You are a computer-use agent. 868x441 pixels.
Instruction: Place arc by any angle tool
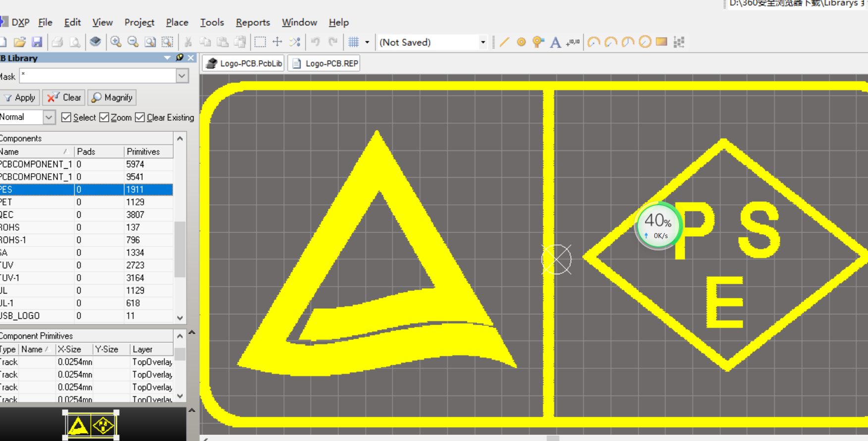tap(628, 42)
